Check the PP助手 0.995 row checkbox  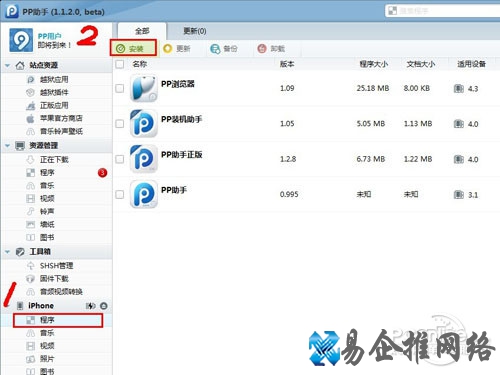[119, 194]
